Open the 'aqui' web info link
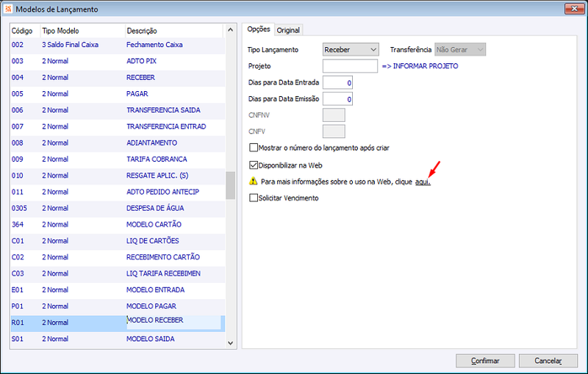The height and width of the screenshot is (374, 588). pyautogui.click(x=423, y=181)
